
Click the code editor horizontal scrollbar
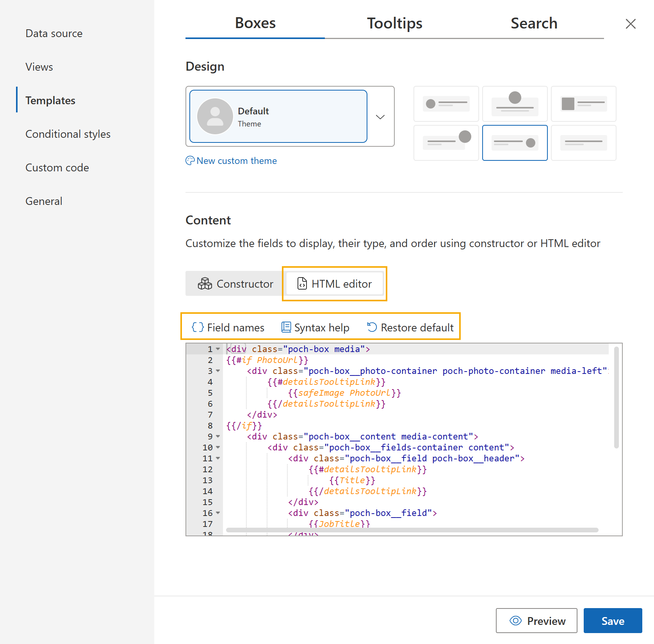412,530
